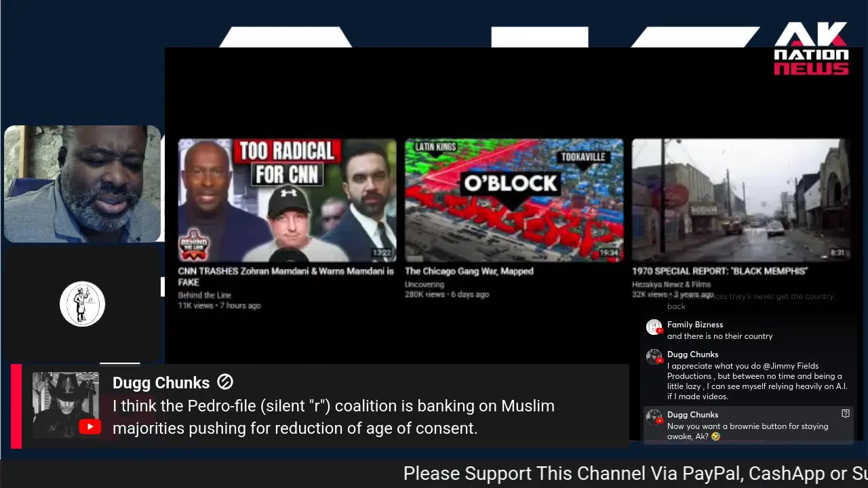Open the O'BLOCK Chicago gang map thumbnail

coord(514,200)
